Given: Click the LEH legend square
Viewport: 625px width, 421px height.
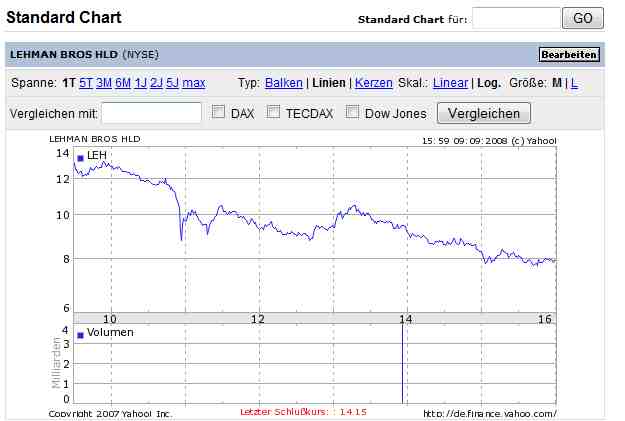Looking at the screenshot, I should (x=80, y=158).
